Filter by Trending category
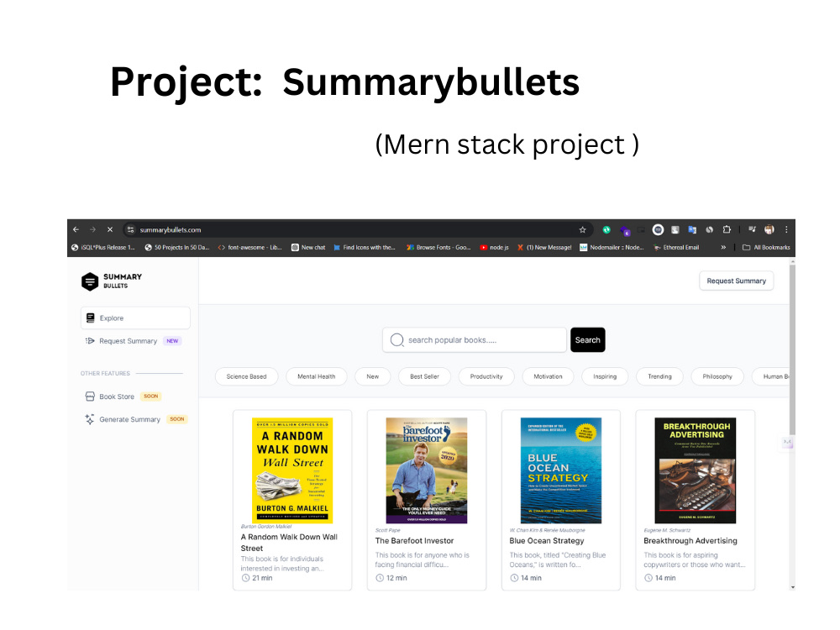This screenshot has width=840, height=630. 659,376
